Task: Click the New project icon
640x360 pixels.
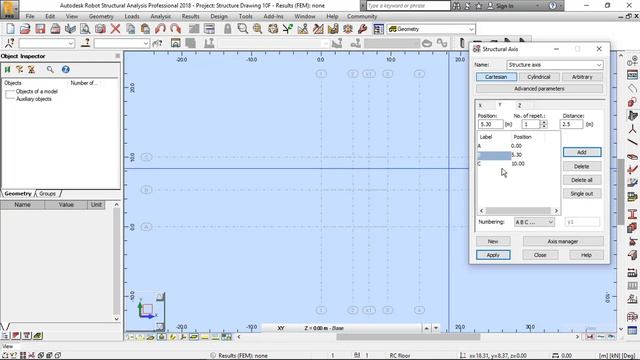Action: (10, 29)
